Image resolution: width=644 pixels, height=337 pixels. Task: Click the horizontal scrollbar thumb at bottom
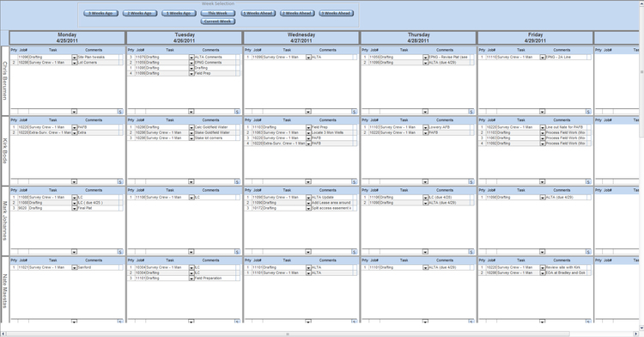pos(288,334)
